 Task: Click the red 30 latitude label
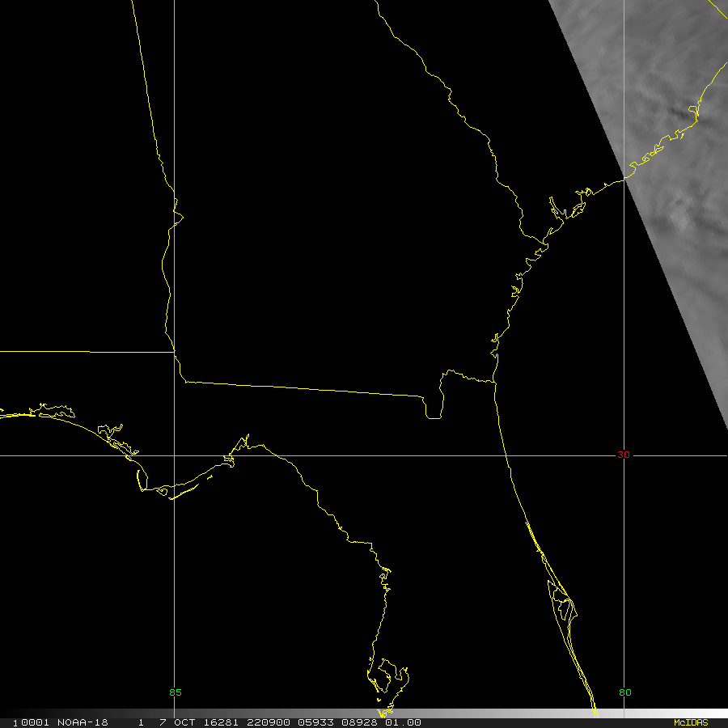623,455
